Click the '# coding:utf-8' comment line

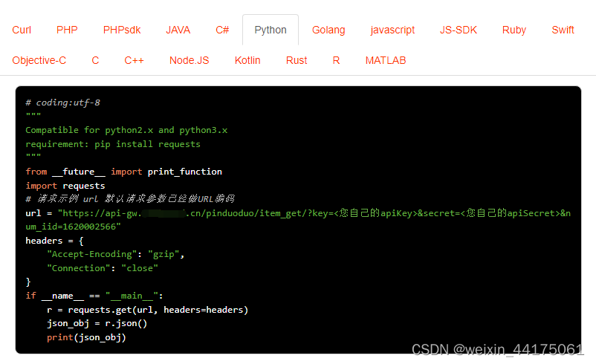(62, 103)
